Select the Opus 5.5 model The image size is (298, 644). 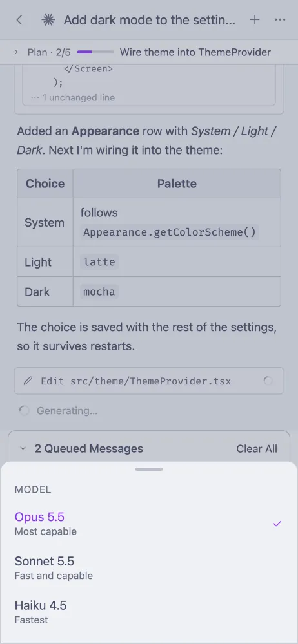point(149,523)
